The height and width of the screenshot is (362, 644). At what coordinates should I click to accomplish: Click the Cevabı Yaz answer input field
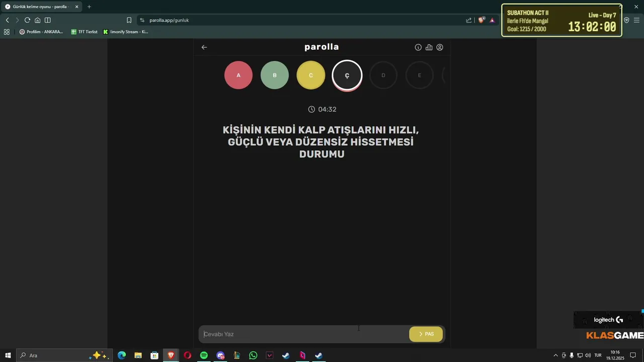304,334
